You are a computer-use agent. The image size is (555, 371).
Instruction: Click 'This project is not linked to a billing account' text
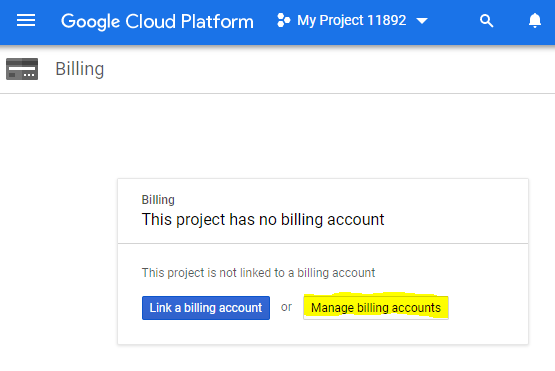point(258,273)
